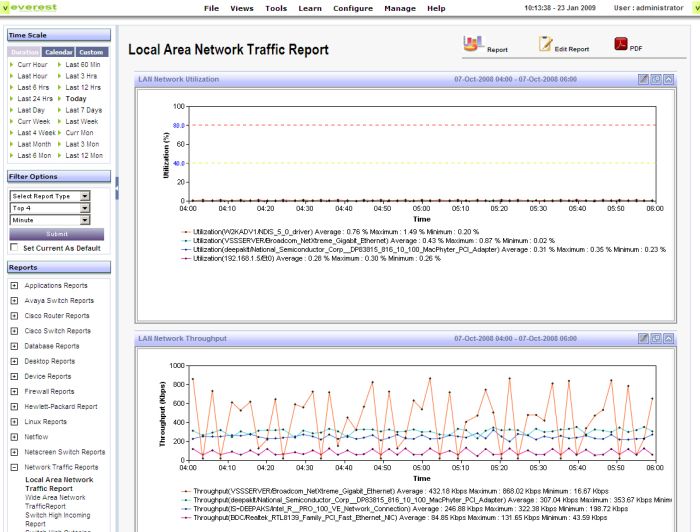Image resolution: width=700 pixels, height=532 pixels.
Task: Expand Applications Reports tree node
Action: 14,286
